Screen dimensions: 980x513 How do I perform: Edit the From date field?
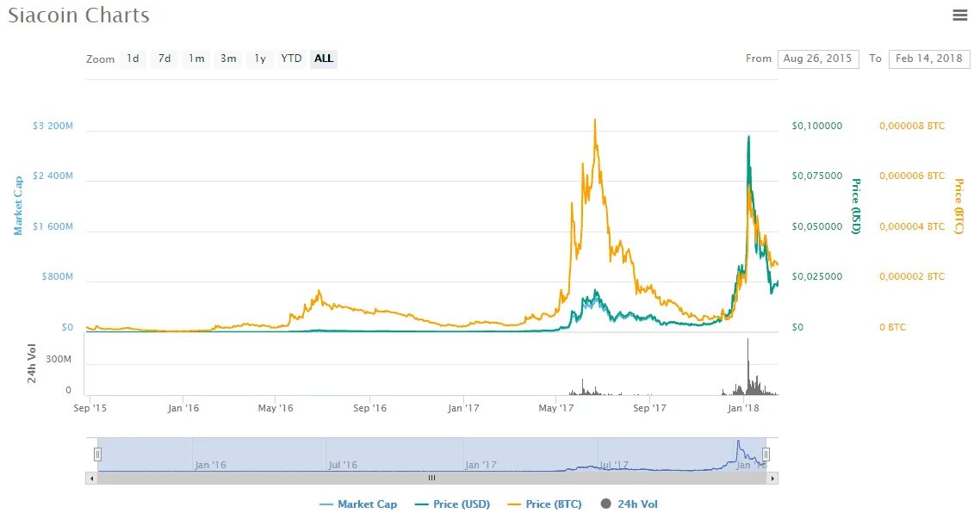[818, 59]
